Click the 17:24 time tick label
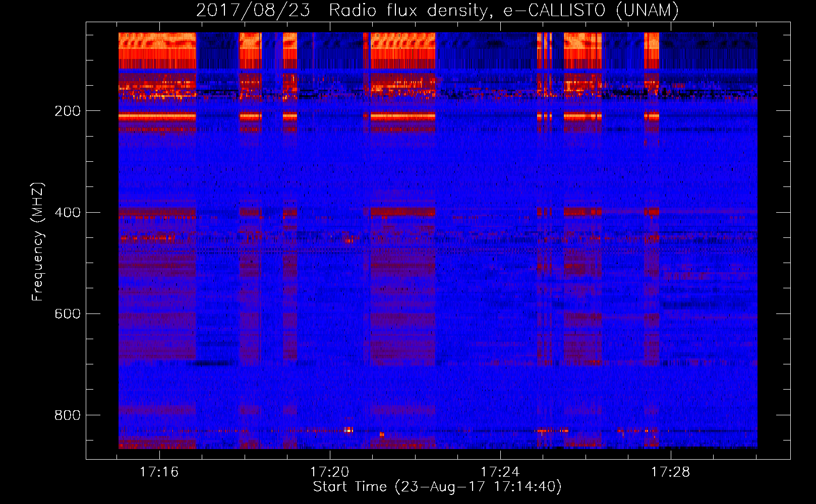Viewport: 816px width, 504px height. pos(500,472)
